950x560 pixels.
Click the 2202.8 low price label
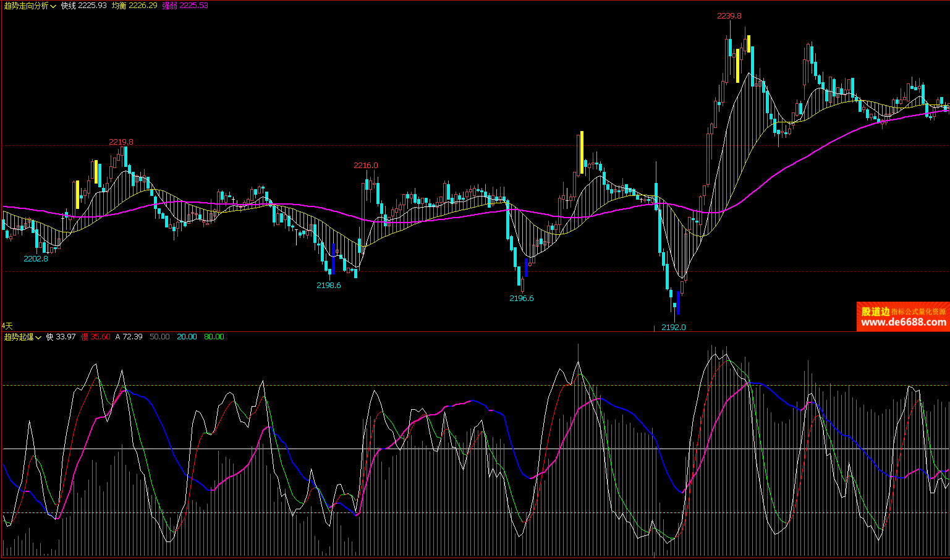point(36,259)
